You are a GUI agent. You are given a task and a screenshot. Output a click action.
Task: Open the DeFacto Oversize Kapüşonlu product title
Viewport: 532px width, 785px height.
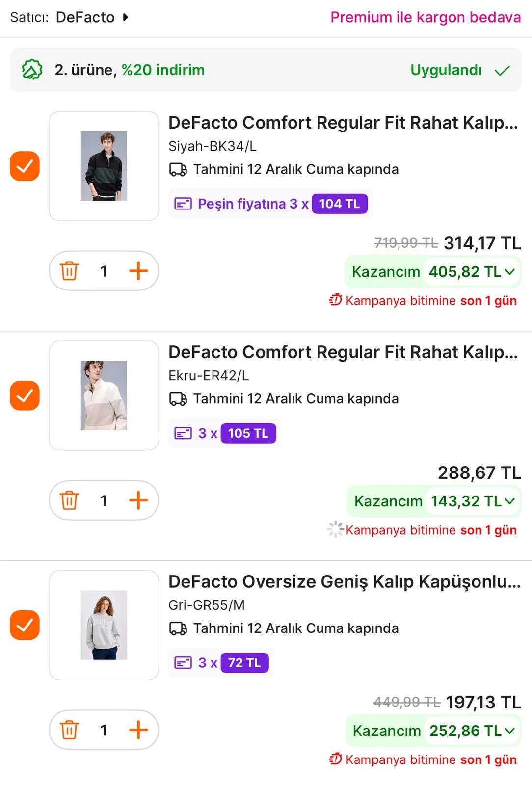point(344,582)
